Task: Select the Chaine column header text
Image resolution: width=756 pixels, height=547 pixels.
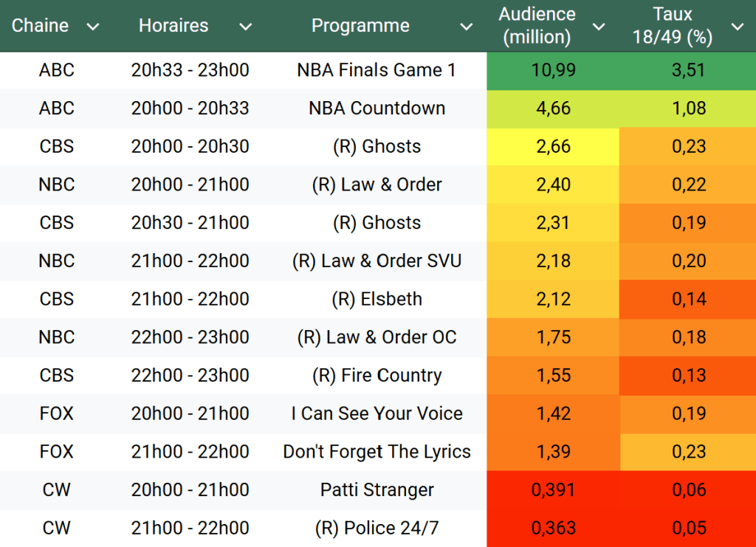Action: 40,26
